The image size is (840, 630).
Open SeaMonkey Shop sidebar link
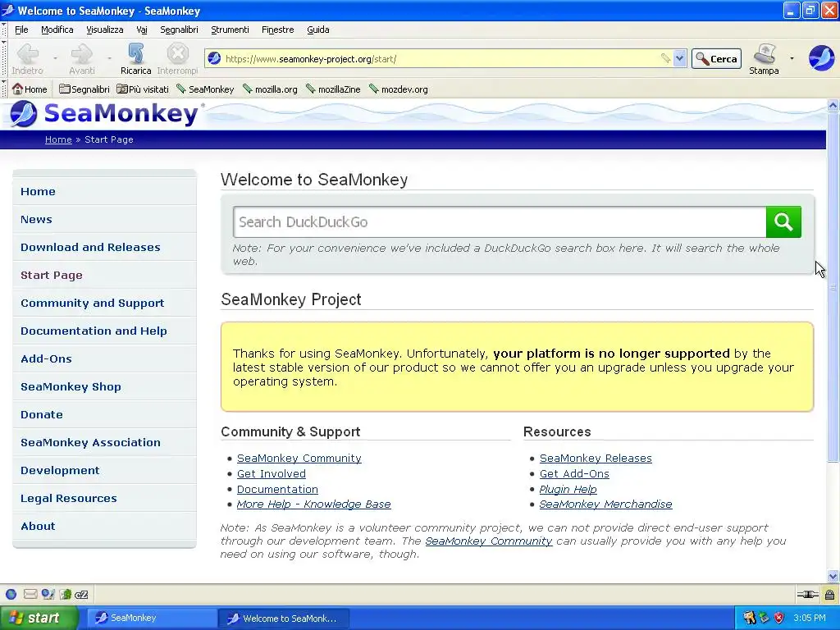point(71,386)
